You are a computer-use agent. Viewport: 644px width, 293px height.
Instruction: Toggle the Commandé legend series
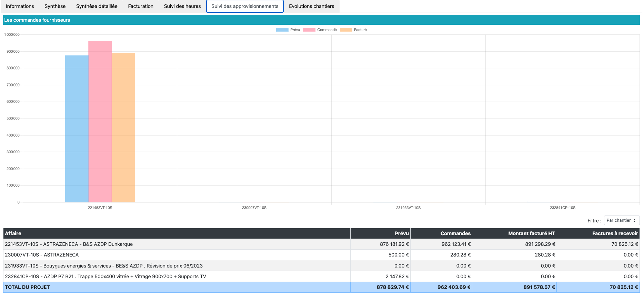pos(320,30)
